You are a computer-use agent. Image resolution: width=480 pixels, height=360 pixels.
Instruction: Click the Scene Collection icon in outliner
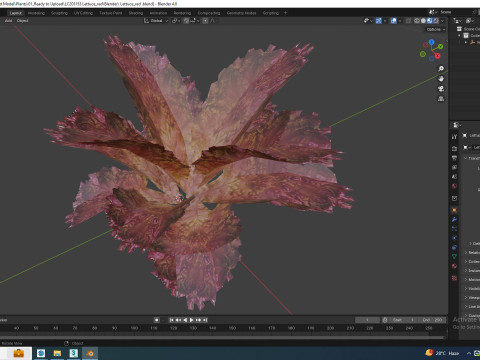[459, 29]
